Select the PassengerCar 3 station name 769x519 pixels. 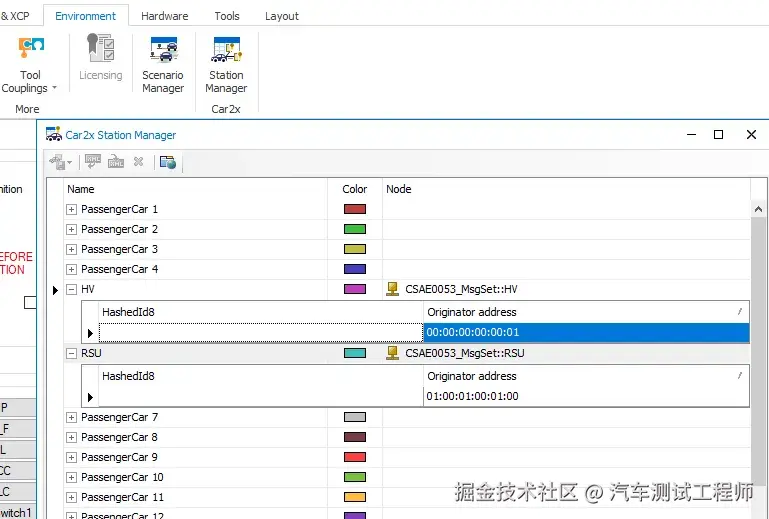pyautogui.click(x=119, y=249)
